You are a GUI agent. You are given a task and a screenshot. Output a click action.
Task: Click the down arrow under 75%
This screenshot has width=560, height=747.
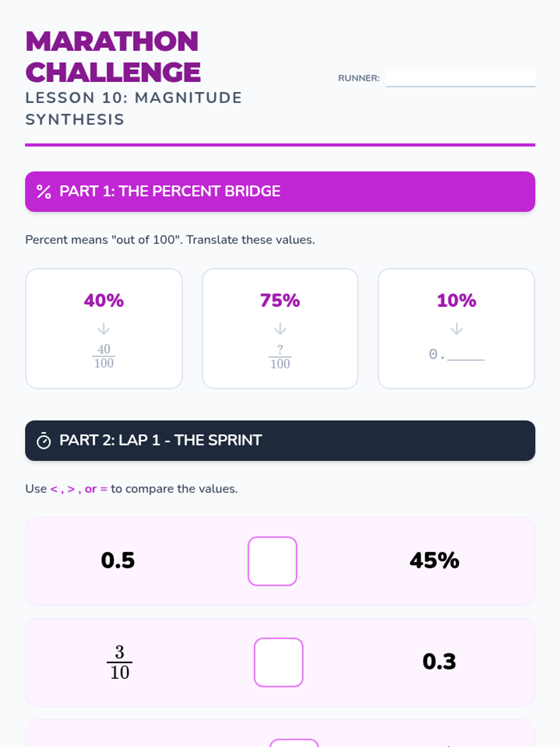pyautogui.click(x=280, y=329)
